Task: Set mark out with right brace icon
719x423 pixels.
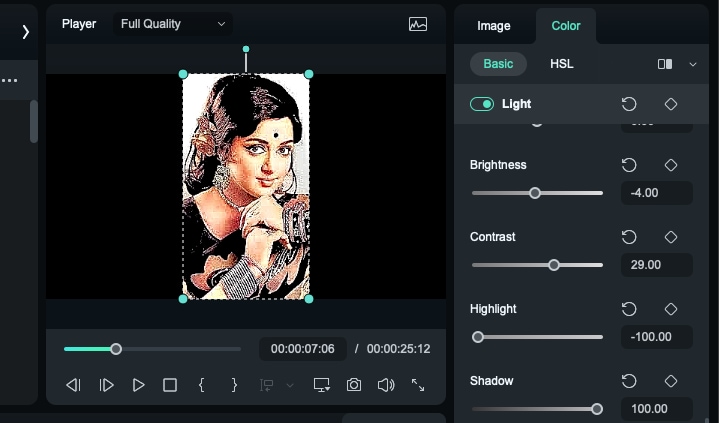Action: pyautogui.click(x=234, y=385)
